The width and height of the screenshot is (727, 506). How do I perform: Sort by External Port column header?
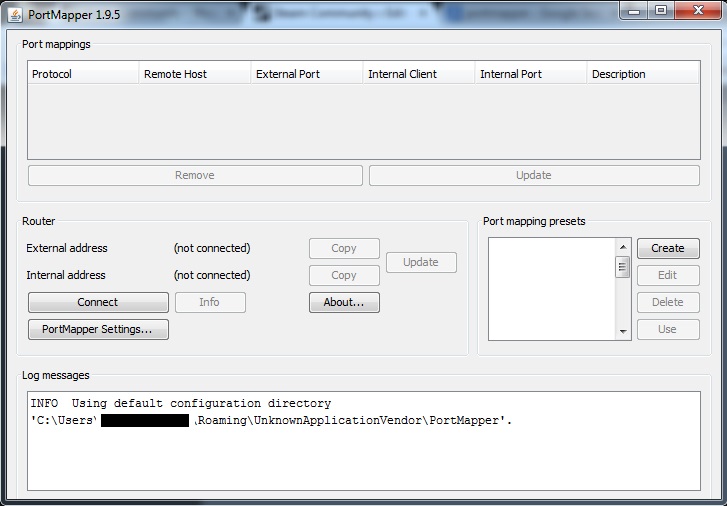point(307,74)
